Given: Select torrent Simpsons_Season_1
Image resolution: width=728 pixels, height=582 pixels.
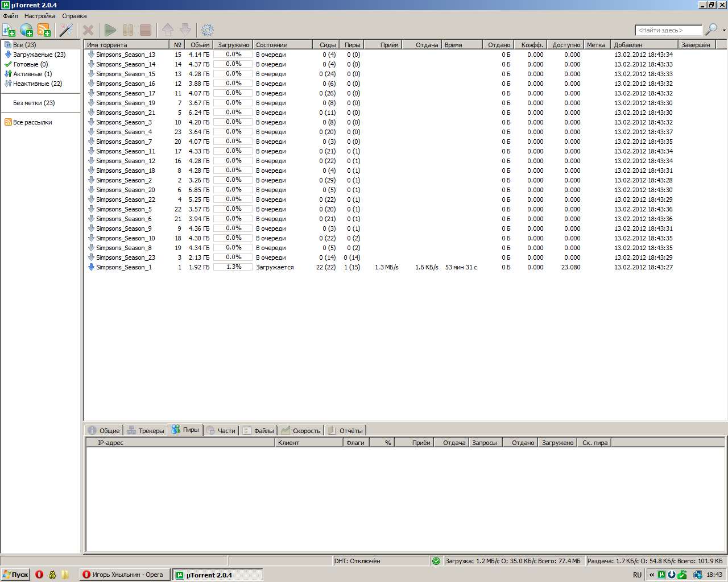Looking at the screenshot, I should (x=123, y=267).
